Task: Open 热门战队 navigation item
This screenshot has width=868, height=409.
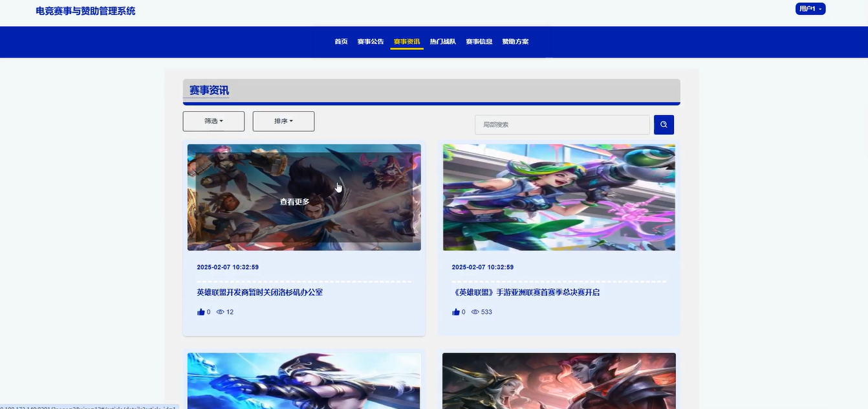Action: pos(443,41)
